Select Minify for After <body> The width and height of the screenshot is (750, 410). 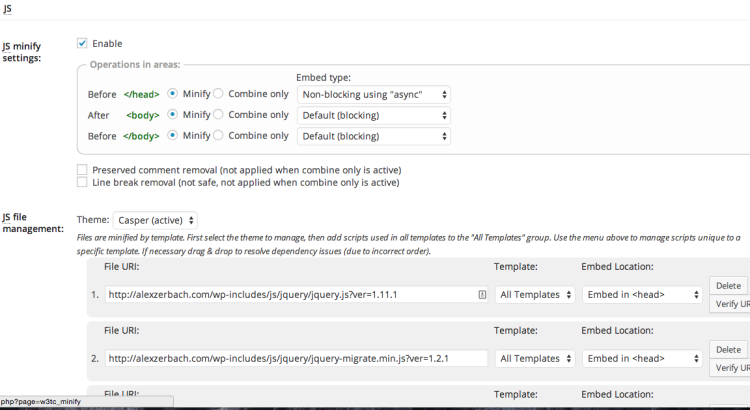pyautogui.click(x=172, y=114)
